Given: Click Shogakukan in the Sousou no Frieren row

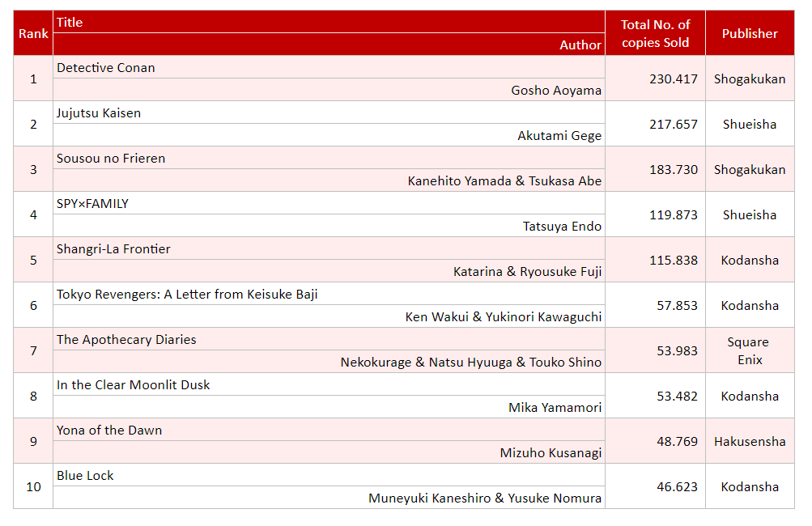Looking at the screenshot, I should point(750,169).
